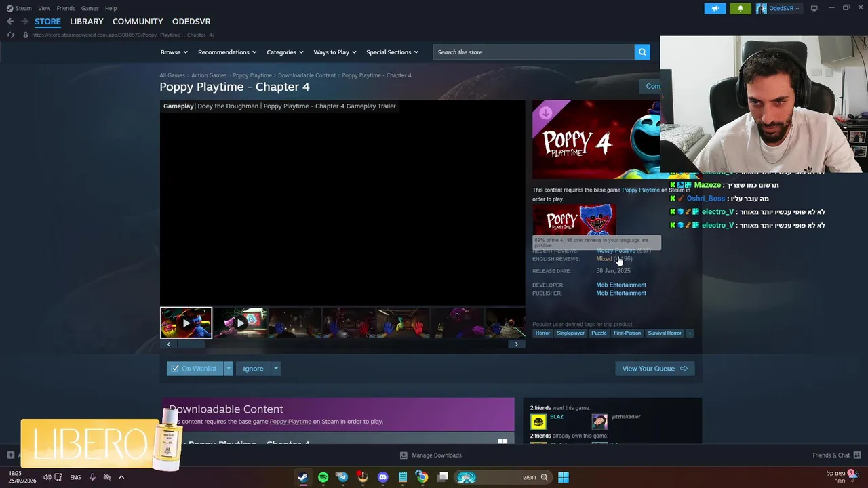
Task: Click the Ignore button
Action: click(253, 369)
